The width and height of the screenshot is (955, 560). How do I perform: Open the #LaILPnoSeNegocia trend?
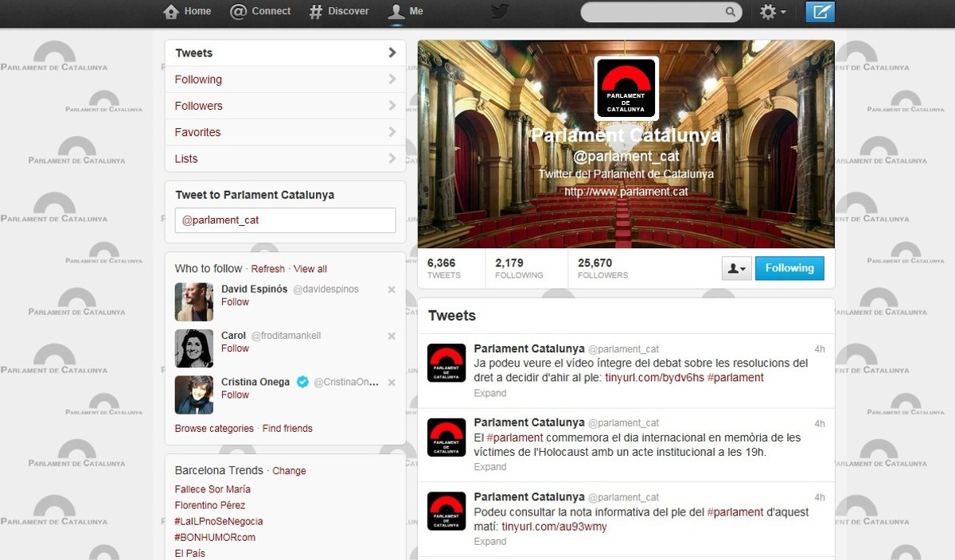(219, 521)
